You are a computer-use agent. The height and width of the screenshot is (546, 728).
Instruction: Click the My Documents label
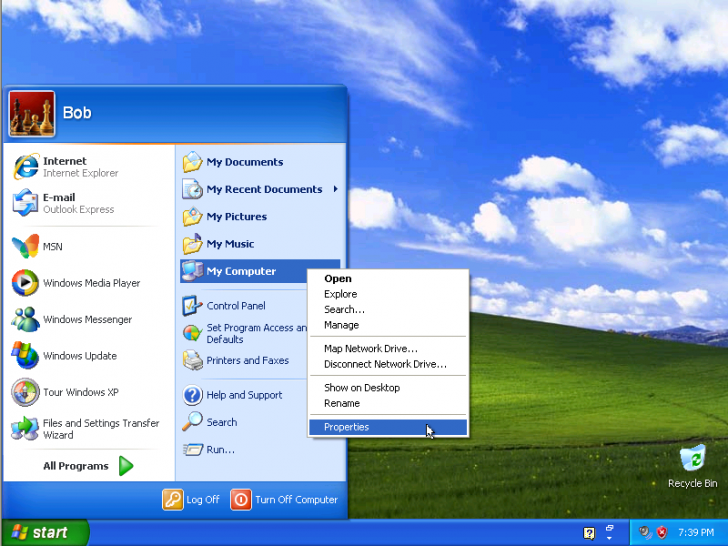click(245, 162)
